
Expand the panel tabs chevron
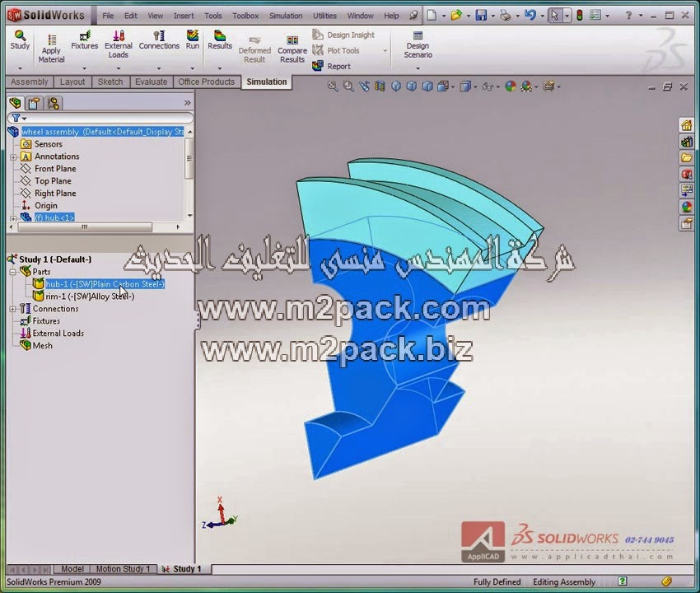[x=188, y=103]
